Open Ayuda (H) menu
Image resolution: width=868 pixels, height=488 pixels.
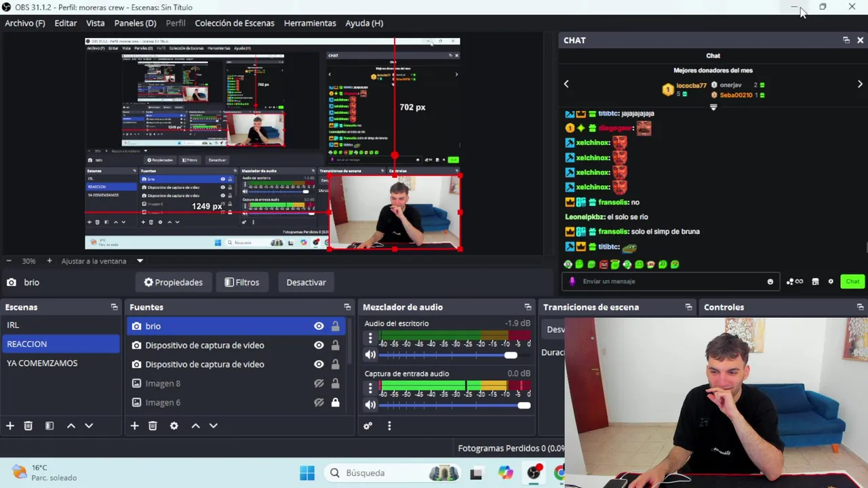coord(364,23)
